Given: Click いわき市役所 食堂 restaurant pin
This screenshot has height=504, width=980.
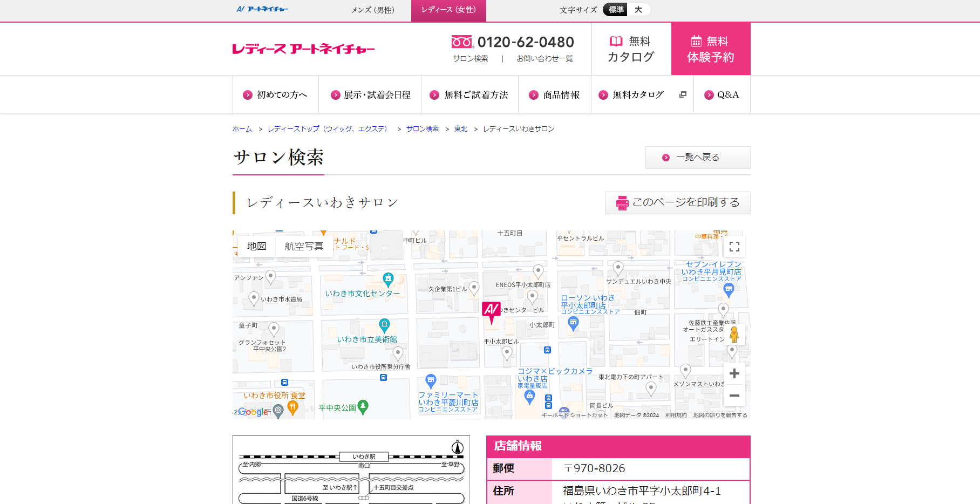Looking at the screenshot, I should (292, 407).
